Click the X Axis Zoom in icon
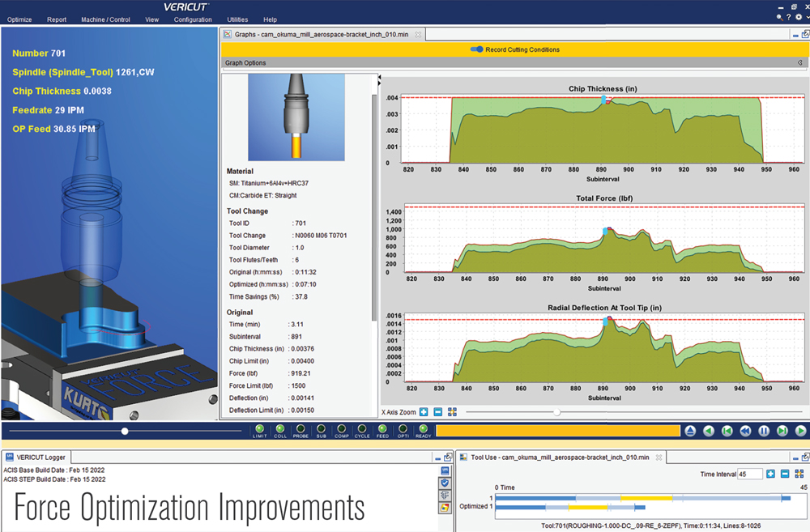Viewport: 810px width, 532px height. [x=424, y=412]
